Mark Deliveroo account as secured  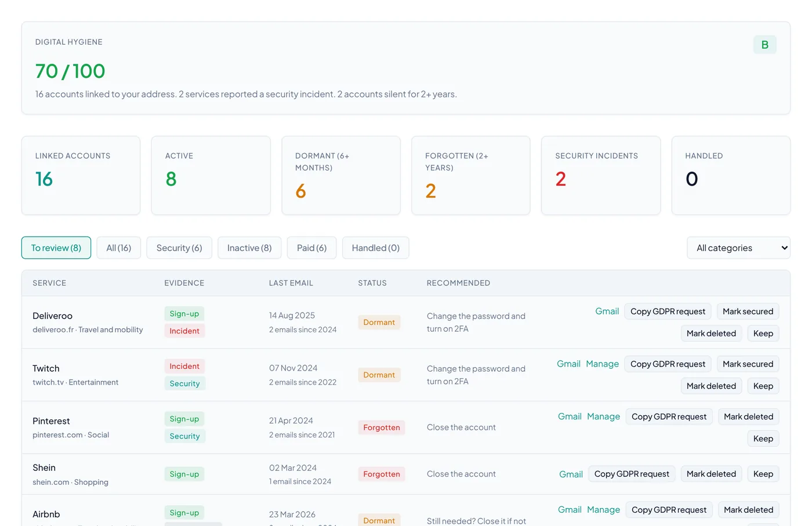coord(748,311)
